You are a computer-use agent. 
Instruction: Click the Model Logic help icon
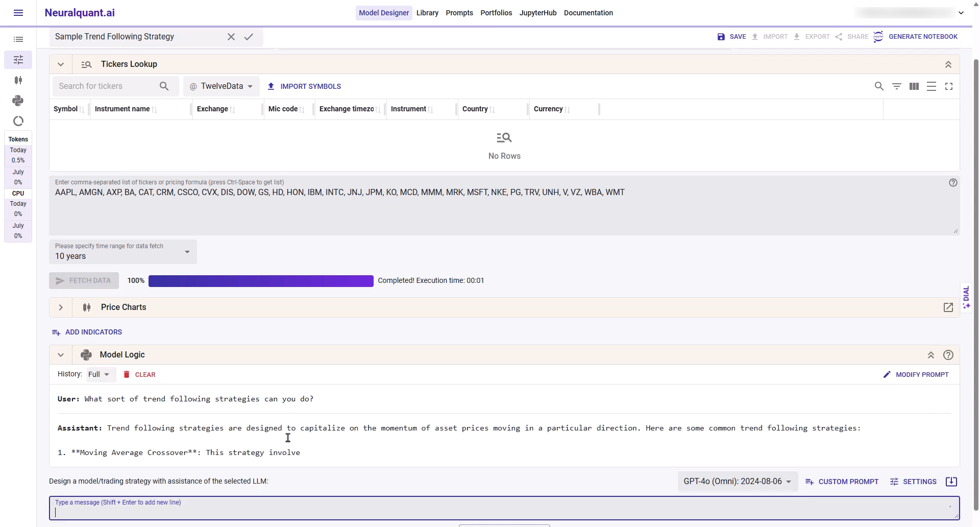(948, 355)
